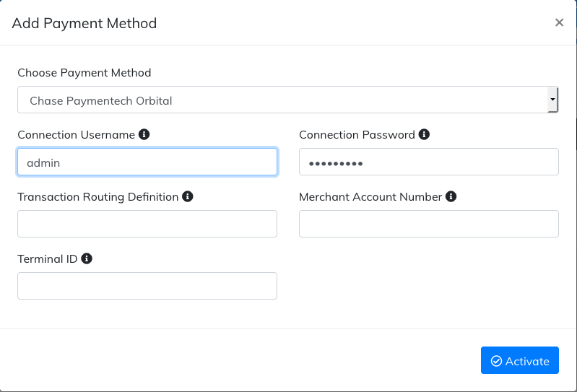The height and width of the screenshot is (392, 577).
Task: Click the Terminal ID info icon
Action: click(x=87, y=258)
